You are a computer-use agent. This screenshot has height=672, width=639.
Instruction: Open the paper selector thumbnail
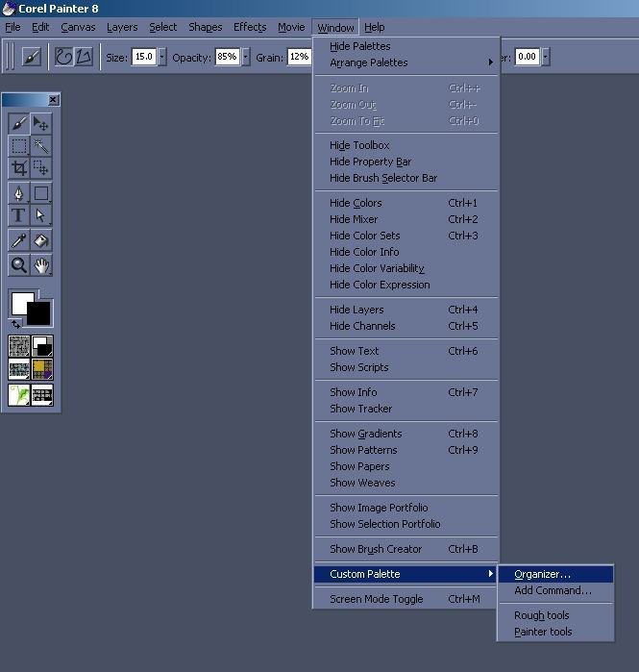(19, 346)
